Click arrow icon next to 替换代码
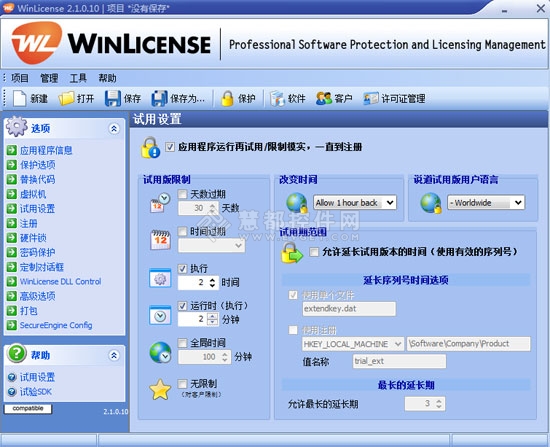Image resolution: width=550 pixels, height=447 pixels. (x=12, y=179)
